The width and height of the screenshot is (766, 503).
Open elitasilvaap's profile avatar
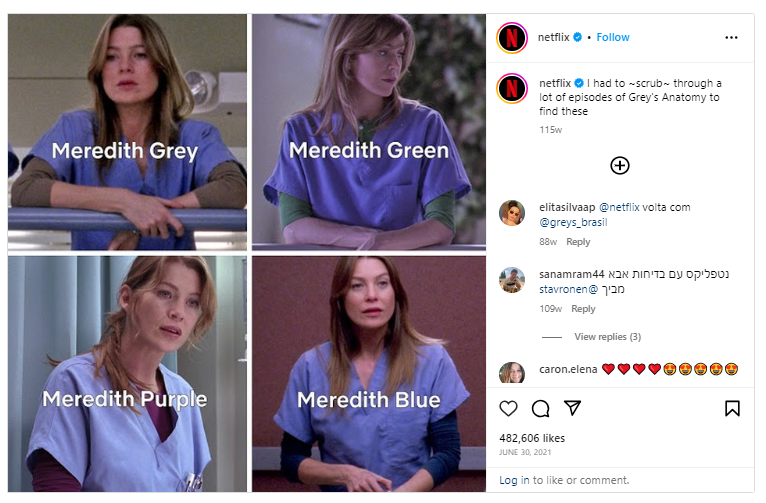tap(511, 213)
